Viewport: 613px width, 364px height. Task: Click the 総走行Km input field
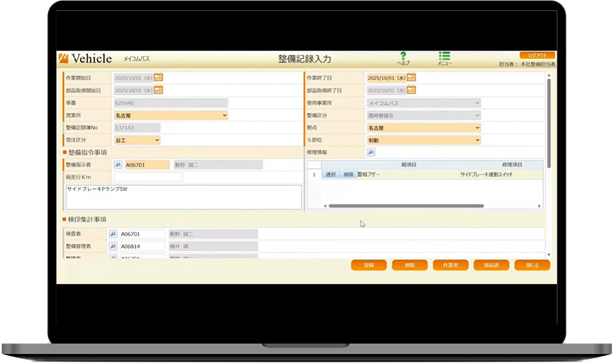pos(148,177)
